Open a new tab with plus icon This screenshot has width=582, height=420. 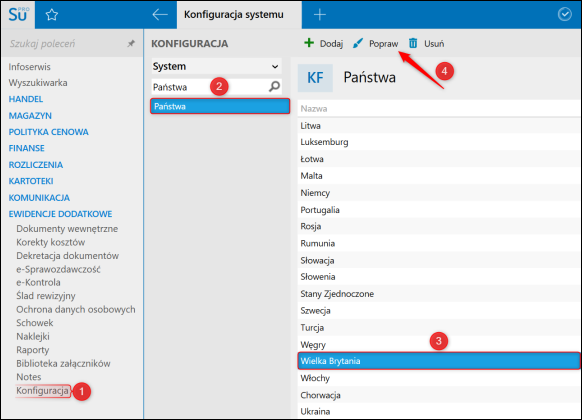pyautogui.click(x=320, y=15)
